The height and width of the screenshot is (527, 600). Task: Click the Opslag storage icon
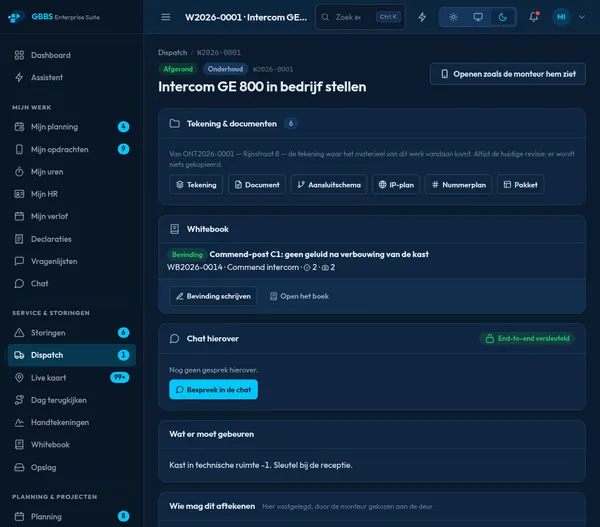coord(19,467)
